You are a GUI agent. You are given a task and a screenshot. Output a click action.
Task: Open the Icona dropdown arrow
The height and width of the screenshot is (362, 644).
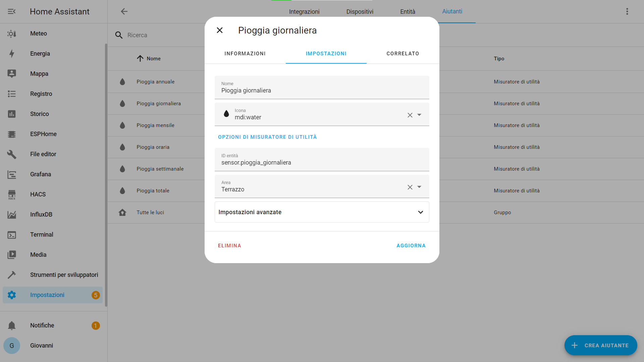point(419,115)
